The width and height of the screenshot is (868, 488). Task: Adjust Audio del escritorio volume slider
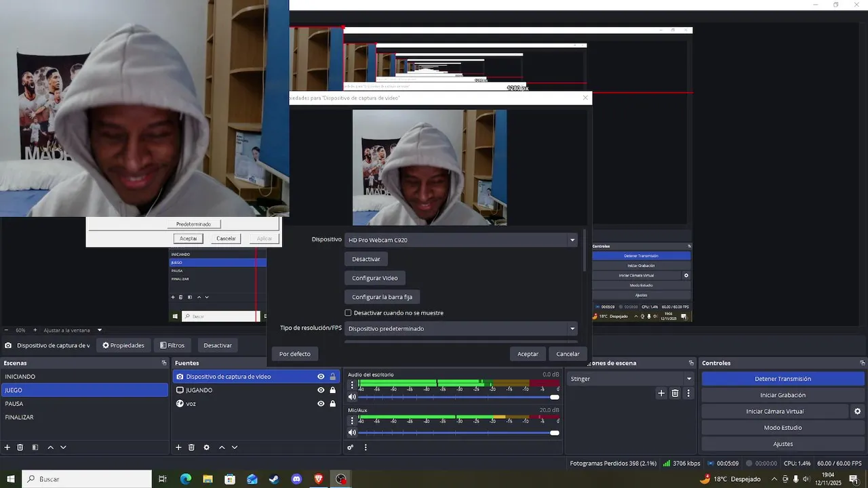[458, 397]
